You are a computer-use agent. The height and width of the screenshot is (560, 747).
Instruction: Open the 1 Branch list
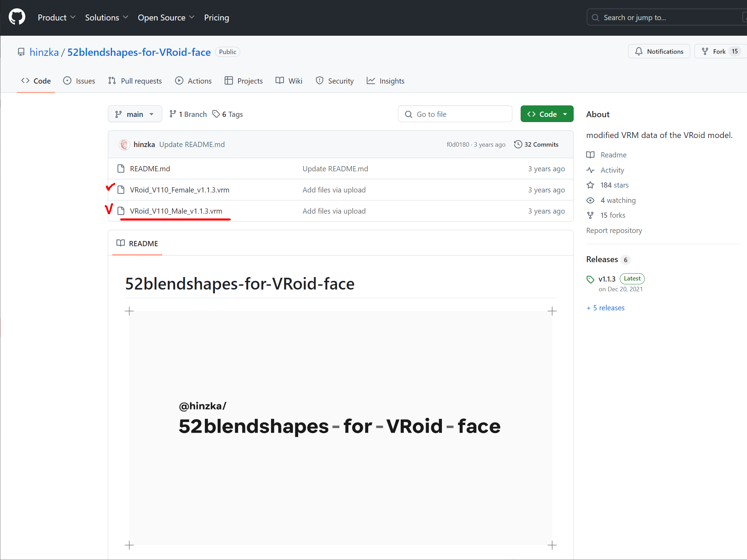[188, 114]
